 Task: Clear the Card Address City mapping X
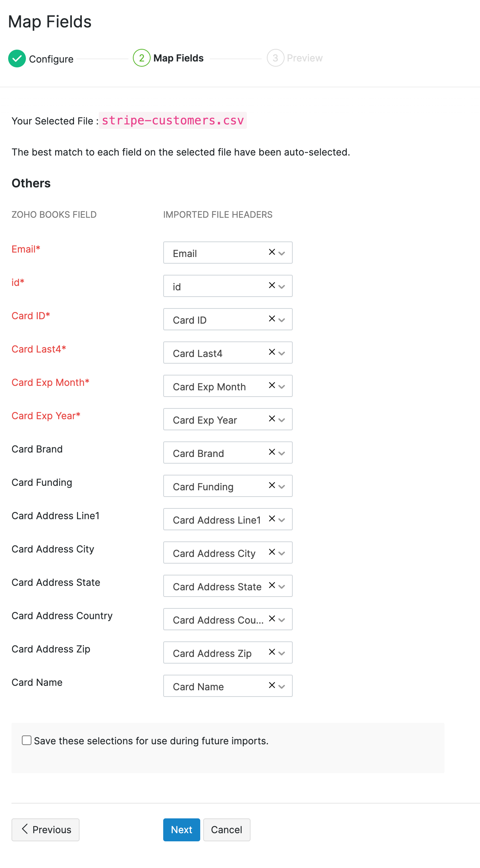click(x=272, y=552)
